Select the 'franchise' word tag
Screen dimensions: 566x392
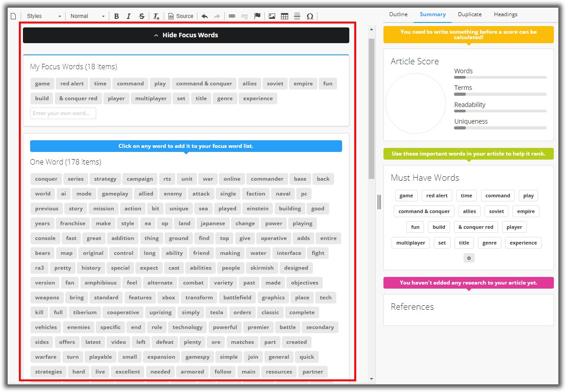73,223
